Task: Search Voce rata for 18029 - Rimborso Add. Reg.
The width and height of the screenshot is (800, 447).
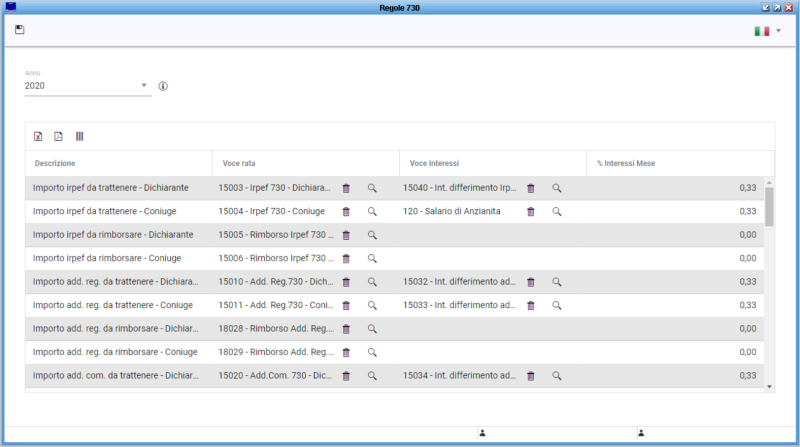Action: pos(371,352)
